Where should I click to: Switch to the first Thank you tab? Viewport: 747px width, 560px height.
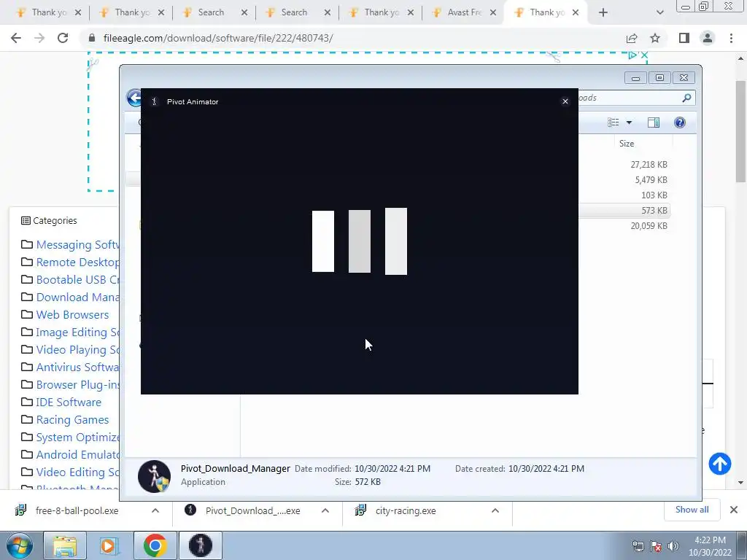click(x=47, y=13)
